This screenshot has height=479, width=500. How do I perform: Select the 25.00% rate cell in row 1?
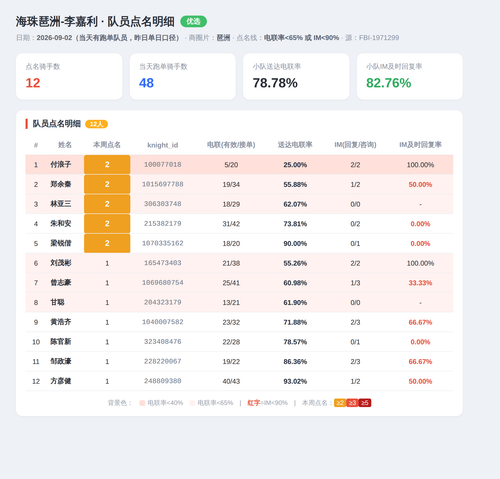click(295, 165)
